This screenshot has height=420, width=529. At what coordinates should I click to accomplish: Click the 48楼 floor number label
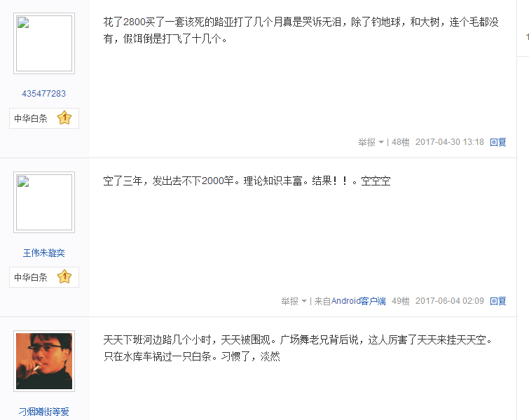coord(401,142)
